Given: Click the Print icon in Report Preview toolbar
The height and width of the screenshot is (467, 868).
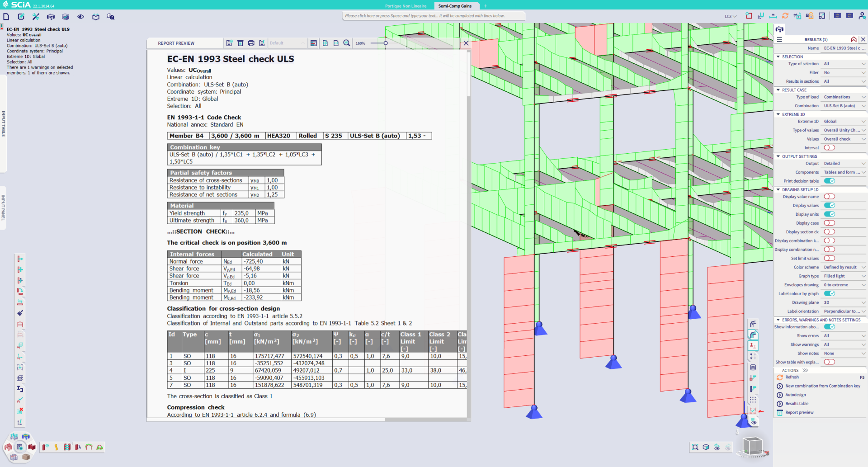Looking at the screenshot, I should point(251,43).
